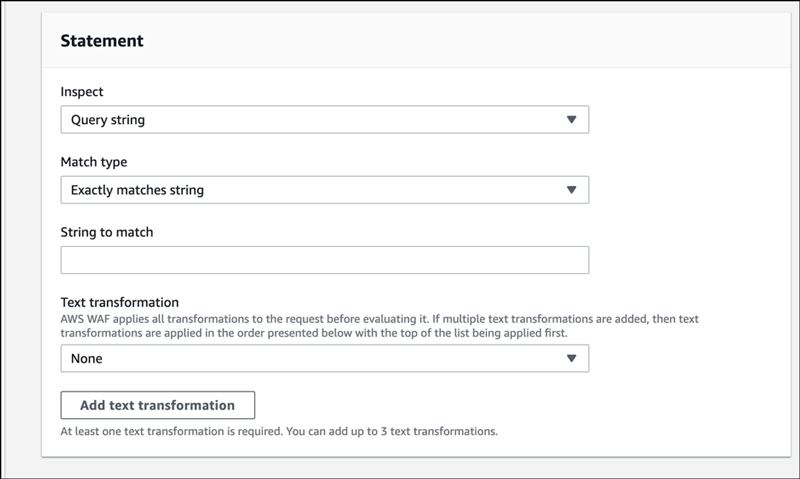Open the Text transformation None combo box

pyautogui.click(x=324, y=358)
